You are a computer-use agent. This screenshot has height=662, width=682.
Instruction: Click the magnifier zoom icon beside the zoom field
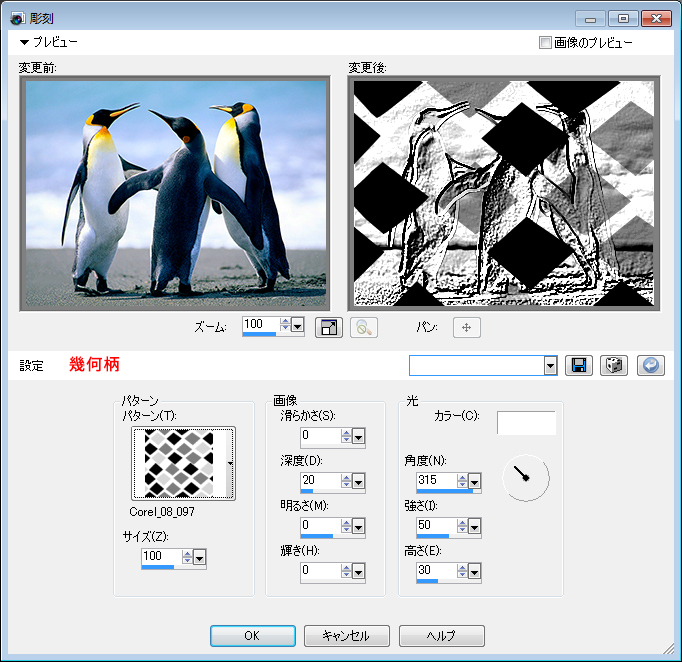click(x=363, y=327)
